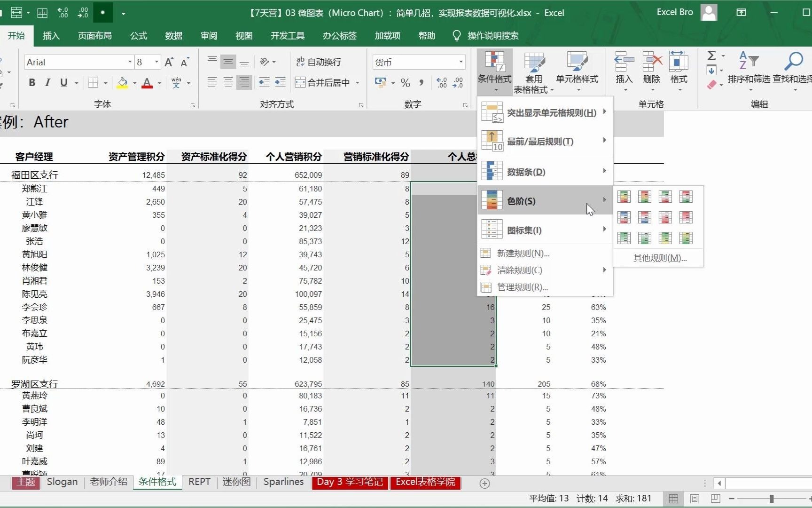Open 排序和筛选 menu
The height and width of the screenshot is (508, 812).
[749, 71]
